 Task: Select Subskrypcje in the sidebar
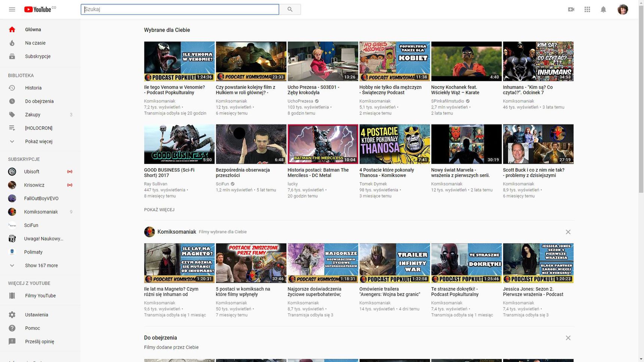point(40,56)
